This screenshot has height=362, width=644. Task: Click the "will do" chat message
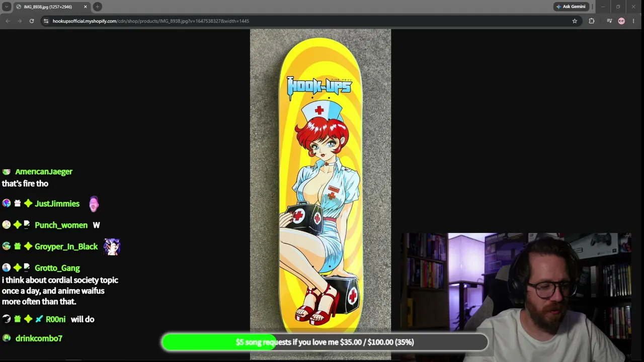(83, 319)
